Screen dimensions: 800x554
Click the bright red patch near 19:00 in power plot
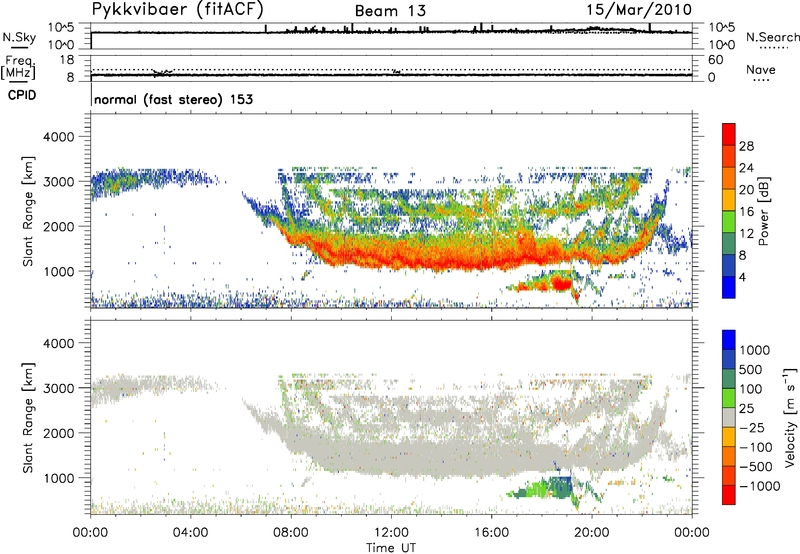(x=561, y=283)
